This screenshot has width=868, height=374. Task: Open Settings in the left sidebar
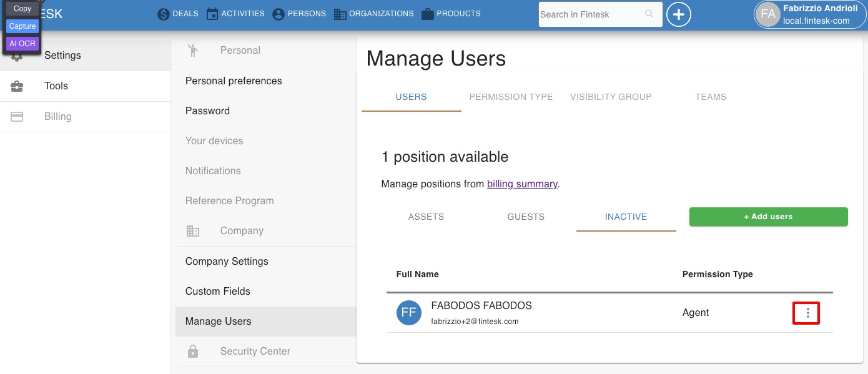tap(85, 56)
